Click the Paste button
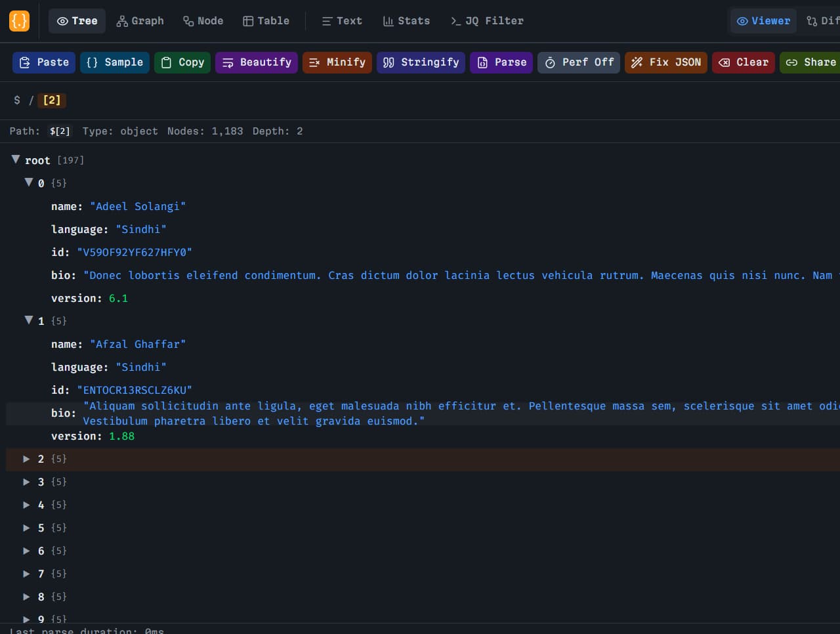Image resolution: width=840 pixels, height=634 pixels. pos(44,62)
